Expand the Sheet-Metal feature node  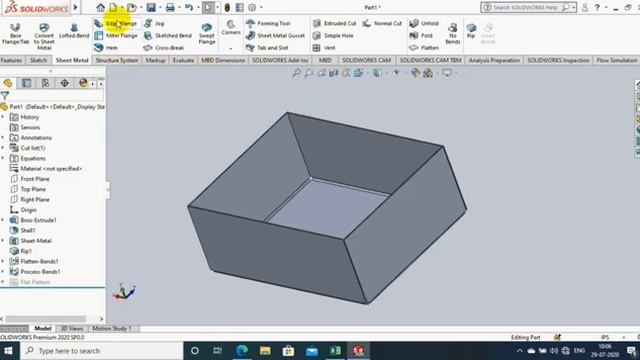(3, 241)
